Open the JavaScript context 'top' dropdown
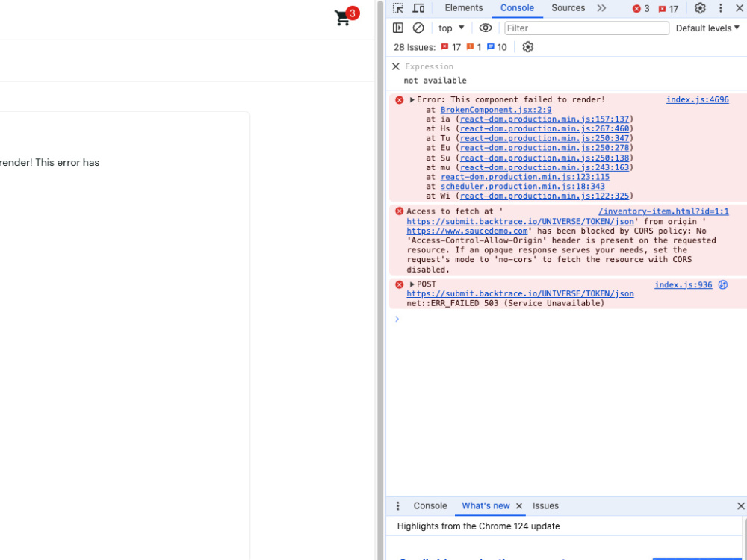This screenshot has width=747, height=560. pyautogui.click(x=450, y=28)
